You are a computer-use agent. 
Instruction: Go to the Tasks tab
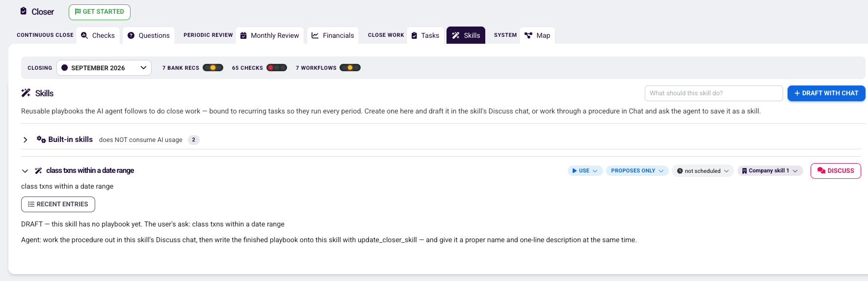425,35
